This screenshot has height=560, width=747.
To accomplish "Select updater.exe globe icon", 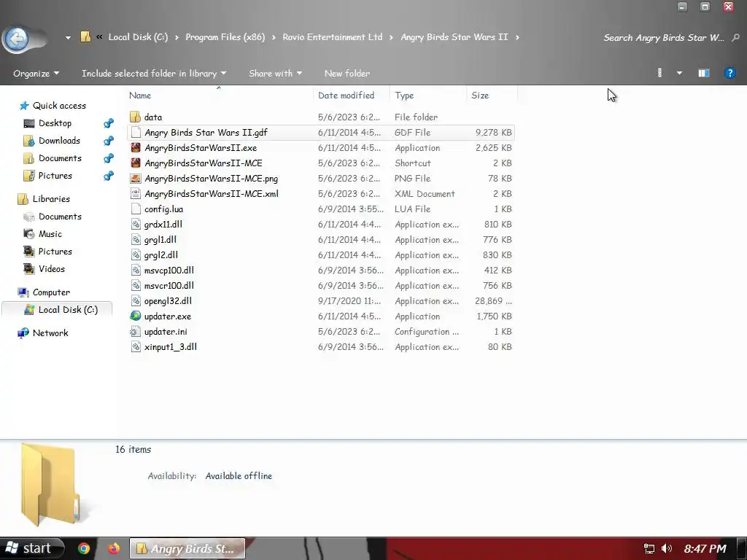I will click(136, 316).
